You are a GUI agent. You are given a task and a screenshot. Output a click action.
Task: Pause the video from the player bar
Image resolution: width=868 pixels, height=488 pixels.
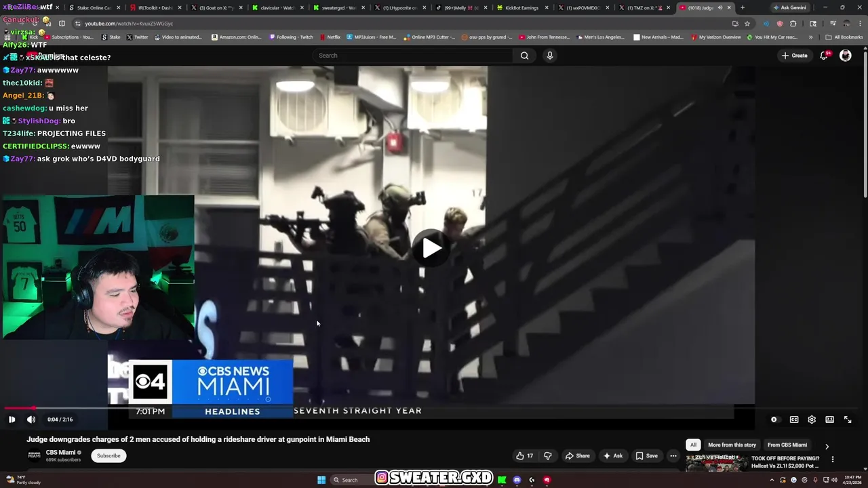pos(12,420)
